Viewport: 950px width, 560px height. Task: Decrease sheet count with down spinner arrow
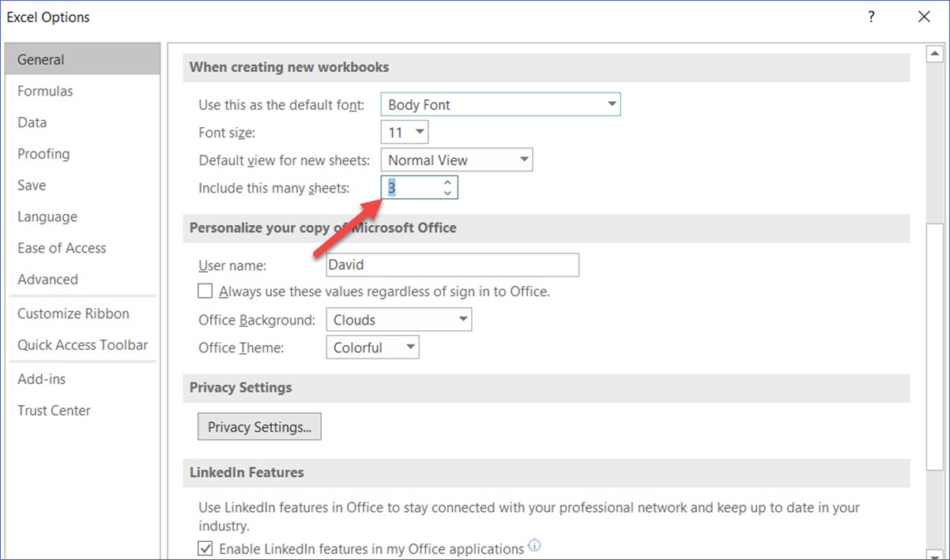pos(447,193)
